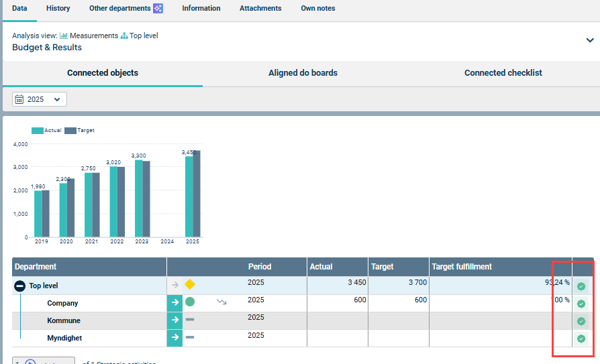
Task: Open the Aligned do boards section
Action: pyautogui.click(x=303, y=73)
